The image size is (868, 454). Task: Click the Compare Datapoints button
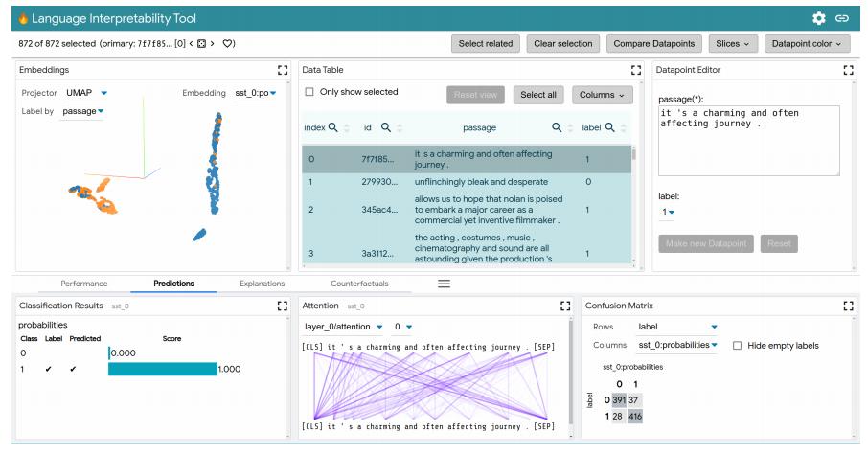pos(653,44)
